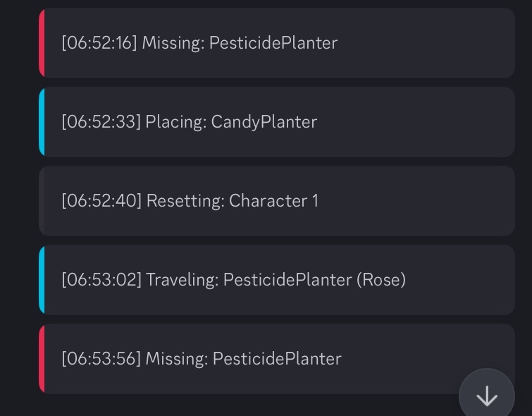Viewport: 532px width, 416px height.
Task: Click the Character 1 text
Action: pyautogui.click(x=274, y=201)
